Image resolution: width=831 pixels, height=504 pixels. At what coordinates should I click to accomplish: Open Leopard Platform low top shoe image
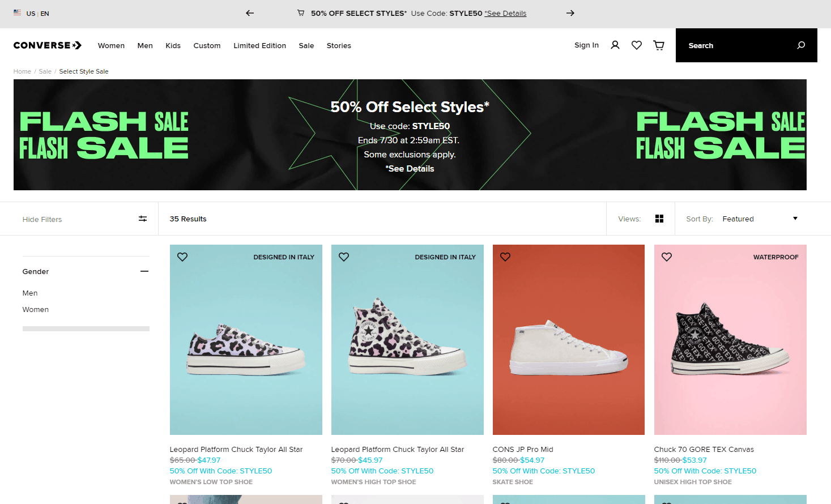tap(246, 340)
